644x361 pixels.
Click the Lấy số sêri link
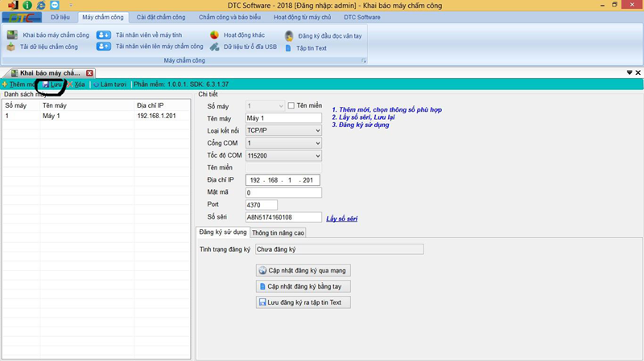pyautogui.click(x=341, y=218)
